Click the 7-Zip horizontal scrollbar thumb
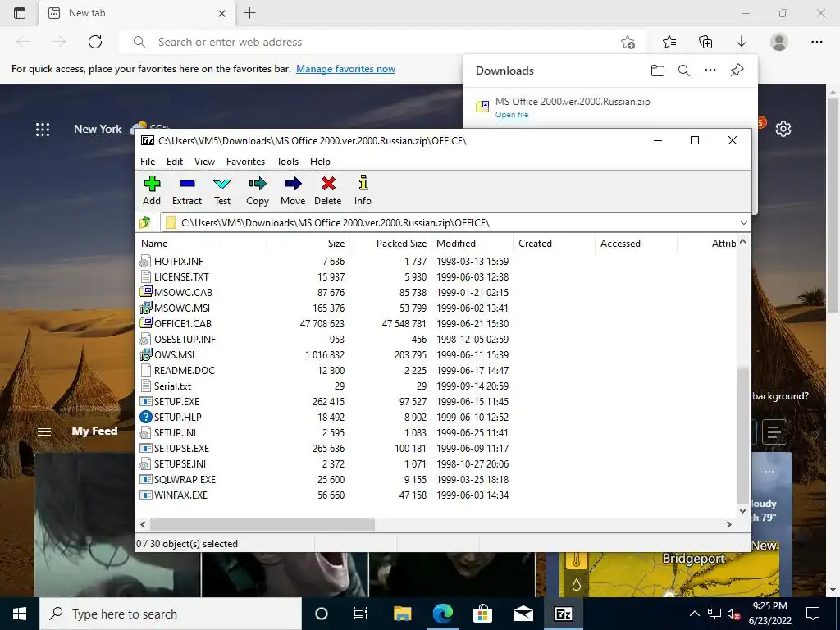840x630 pixels. point(262,524)
